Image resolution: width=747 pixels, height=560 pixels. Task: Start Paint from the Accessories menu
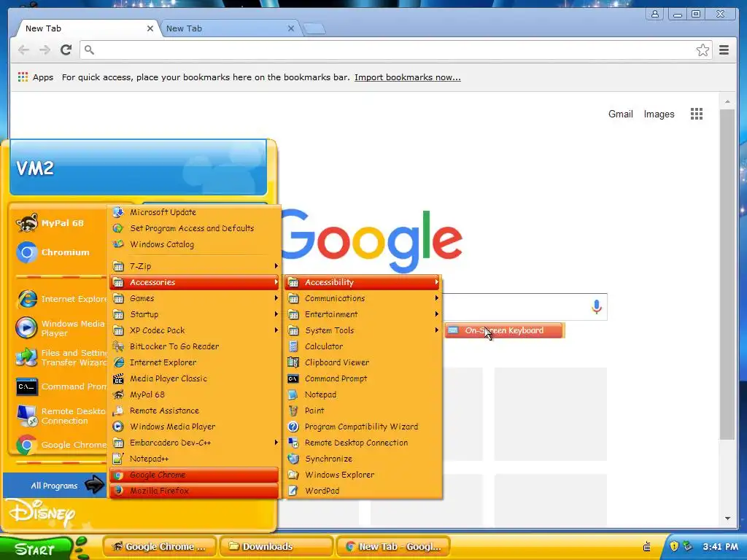pyautogui.click(x=363, y=411)
